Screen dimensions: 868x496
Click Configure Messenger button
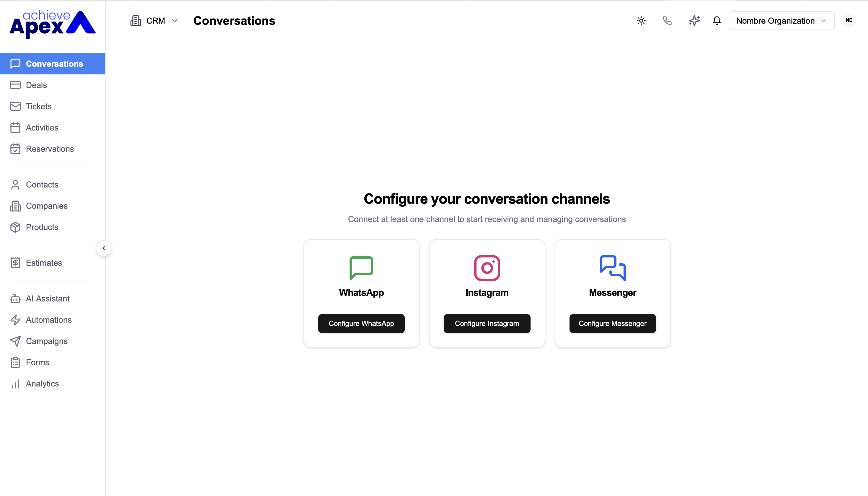pos(613,323)
